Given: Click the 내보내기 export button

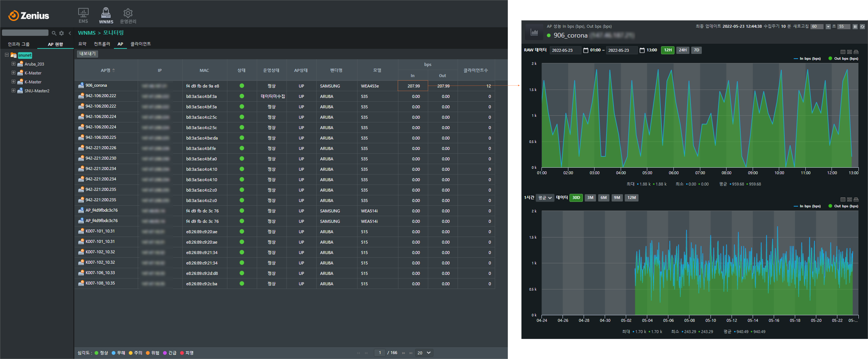Looking at the screenshot, I should tap(88, 54).
